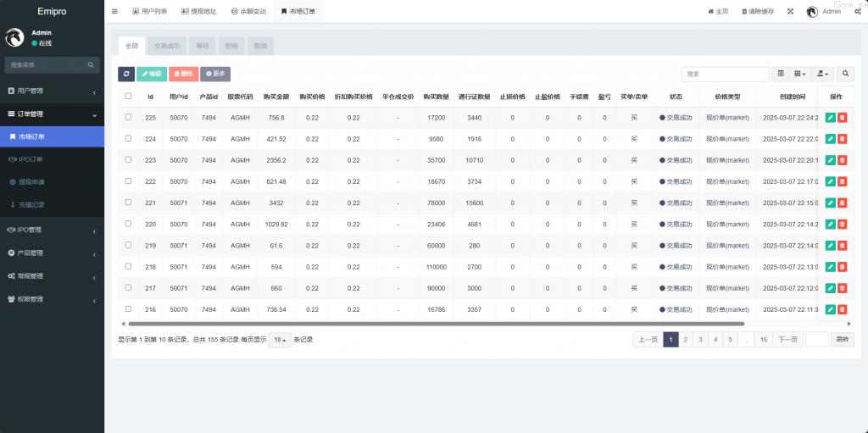The image size is (868, 433).
Task: Expand the 产品管理 sidebar menu
Action: pyautogui.click(x=52, y=253)
